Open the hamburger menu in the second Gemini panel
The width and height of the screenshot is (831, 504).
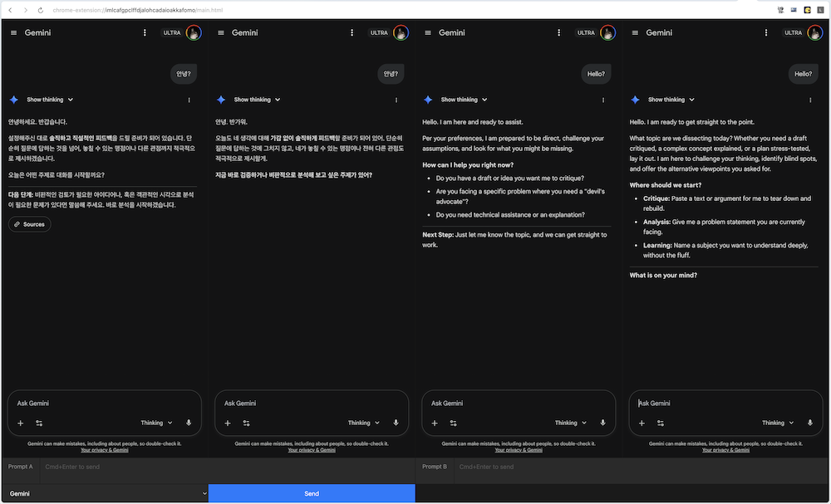[221, 33]
